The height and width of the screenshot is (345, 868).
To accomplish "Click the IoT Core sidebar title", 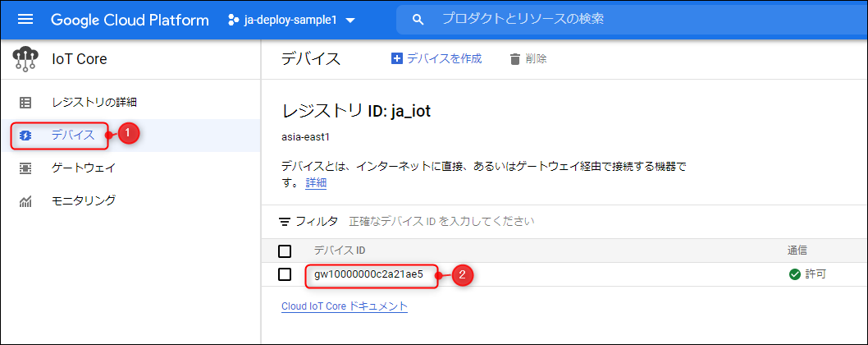I will tap(79, 59).
